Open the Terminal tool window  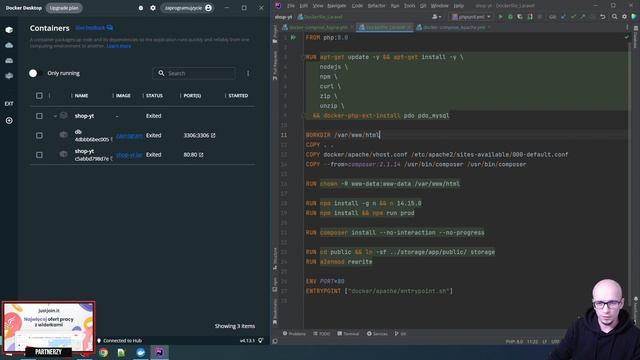[348, 334]
